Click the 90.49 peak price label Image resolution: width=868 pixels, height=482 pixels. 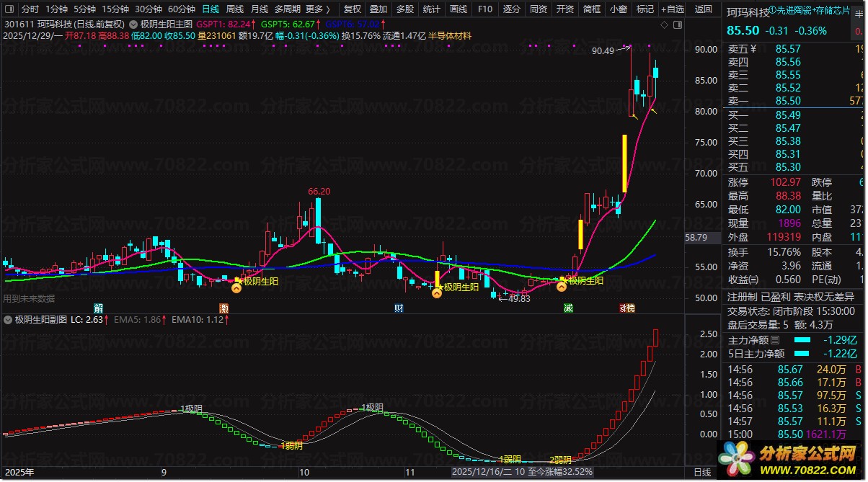(x=603, y=50)
